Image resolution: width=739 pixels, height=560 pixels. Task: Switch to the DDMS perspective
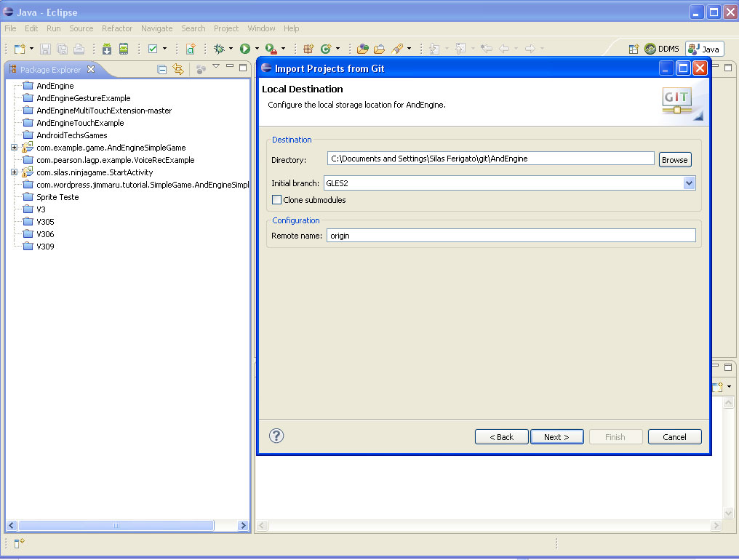(662, 49)
